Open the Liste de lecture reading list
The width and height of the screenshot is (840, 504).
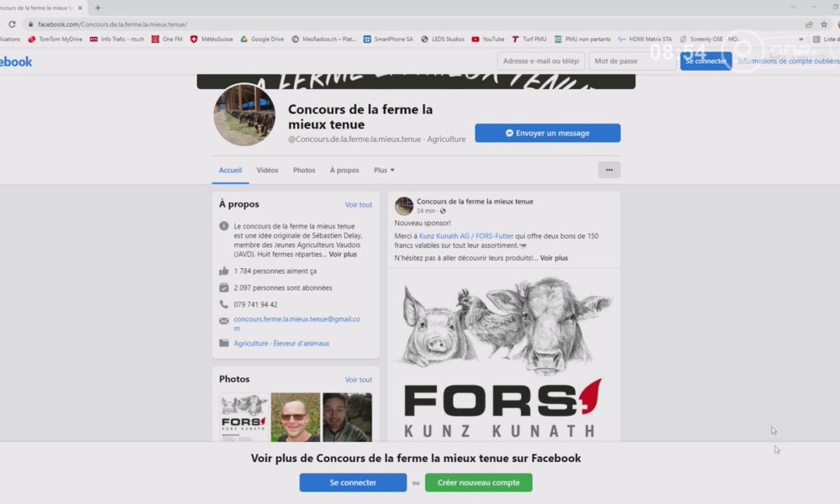[x=826, y=39]
